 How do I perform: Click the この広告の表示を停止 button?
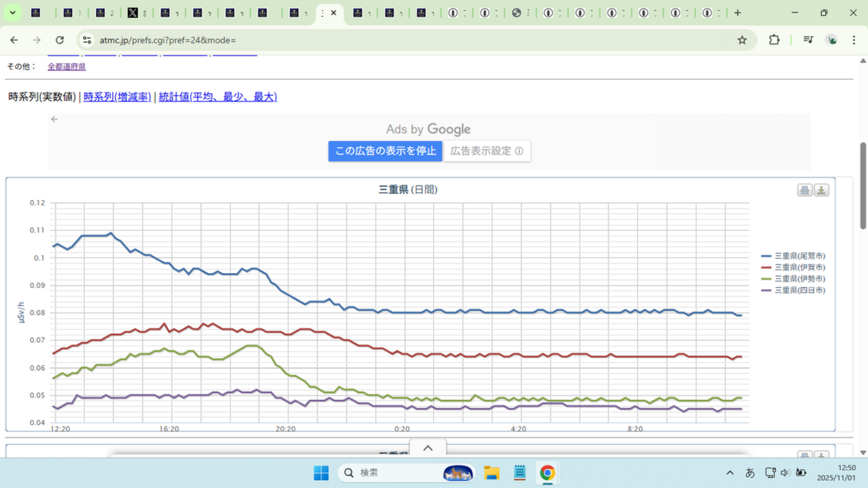(385, 151)
